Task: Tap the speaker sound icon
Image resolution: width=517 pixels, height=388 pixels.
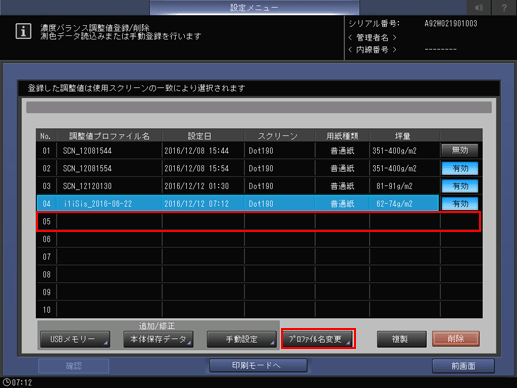Action: pos(479,7)
